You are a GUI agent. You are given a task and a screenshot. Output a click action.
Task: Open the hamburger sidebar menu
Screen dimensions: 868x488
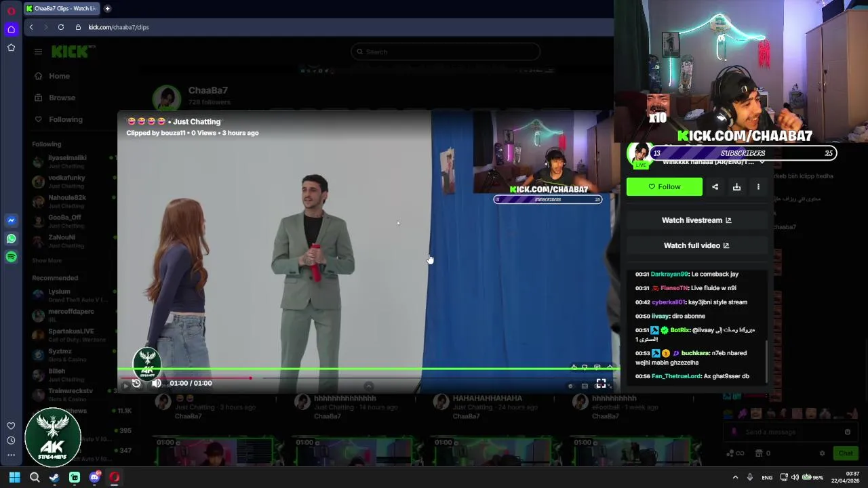pyautogui.click(x=38, y=52)
